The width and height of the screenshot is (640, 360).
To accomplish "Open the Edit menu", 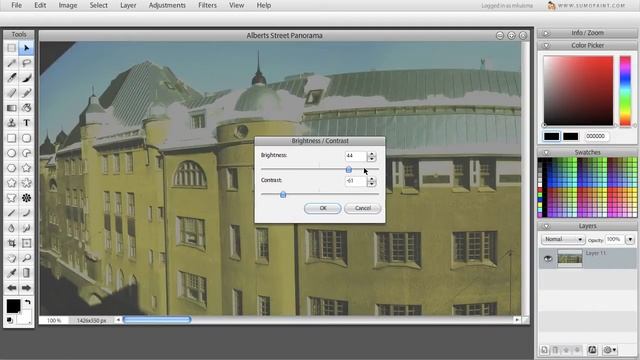I will coord(40,5).
